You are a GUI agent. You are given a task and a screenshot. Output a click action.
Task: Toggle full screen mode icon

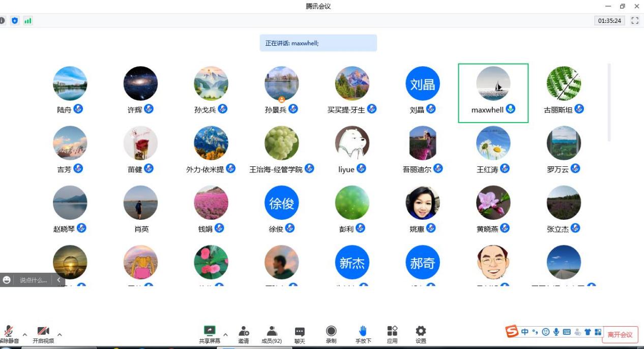click(634, 21)
